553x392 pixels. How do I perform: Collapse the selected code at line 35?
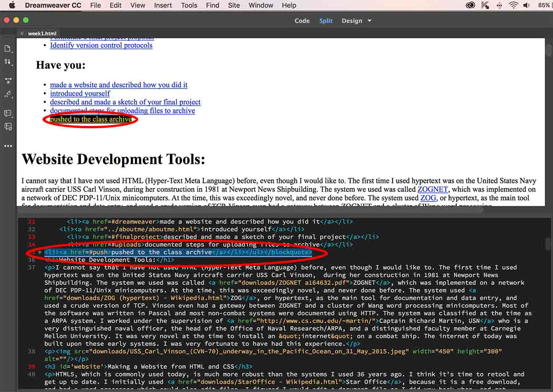click(40, 252)
